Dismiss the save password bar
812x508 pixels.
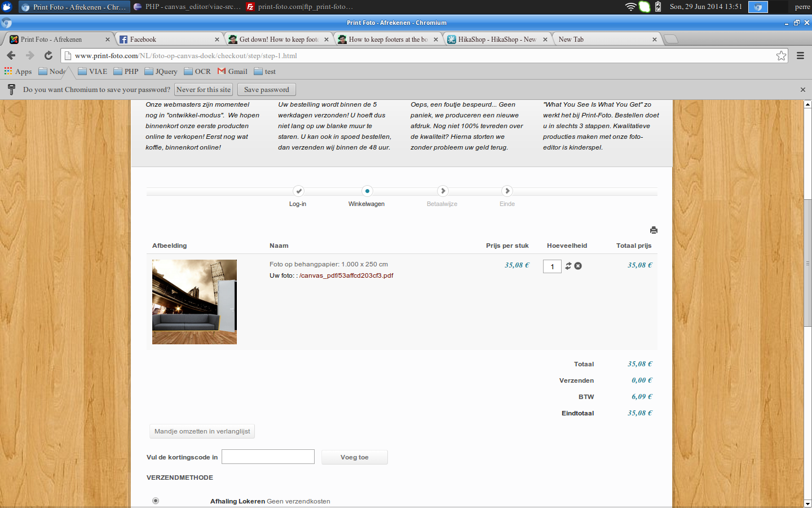coord(803,90)
